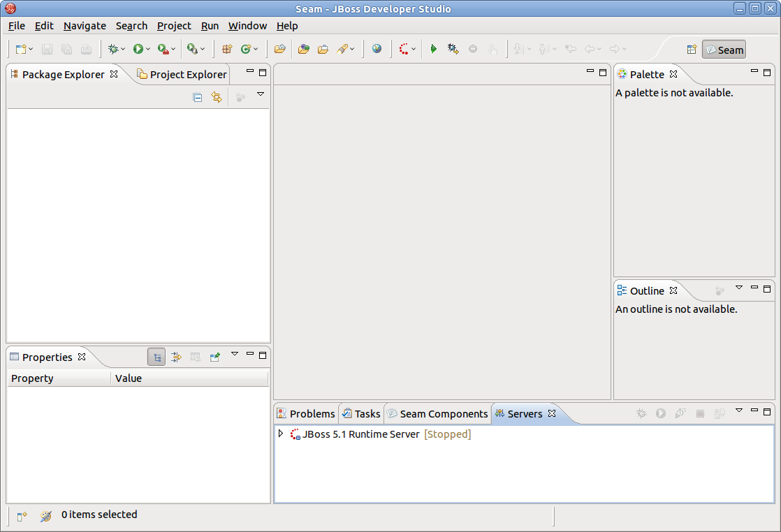
Task: Click Collapse All in Package Explorer
Action: pyautogui.click(x=198, y=98)
